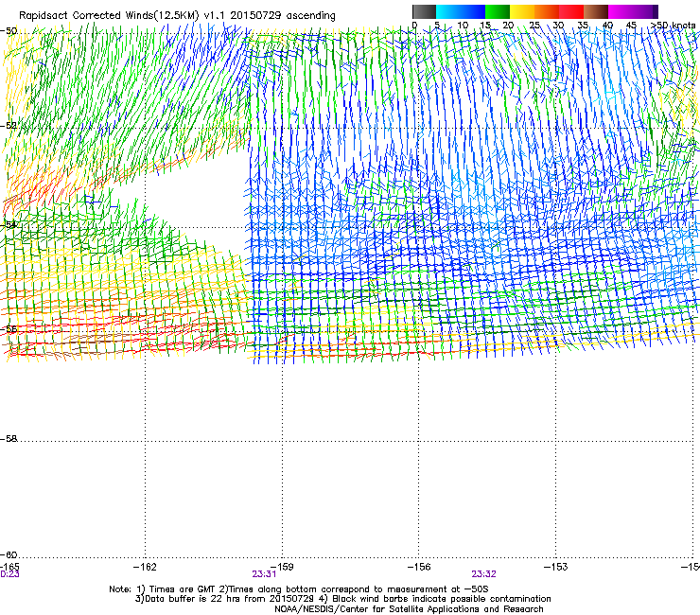Click the 'Data buffer is 22 hrs' note
The width and height of the screenshot is (700, 615).
(342, 599)
